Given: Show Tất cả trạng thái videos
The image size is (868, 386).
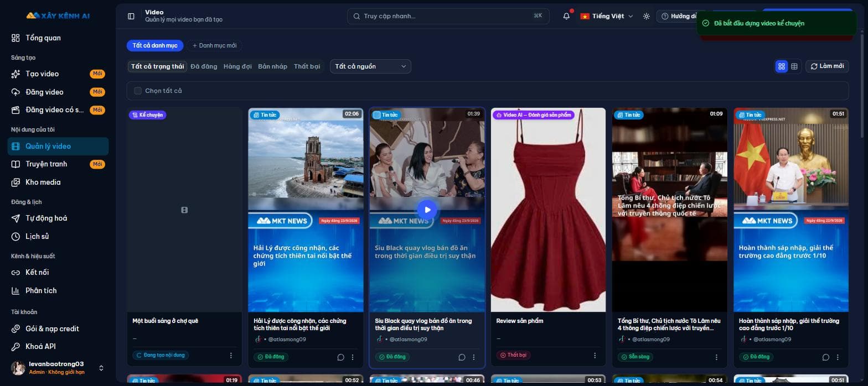Looking at the screenshot, I should [x=157, y=66].
